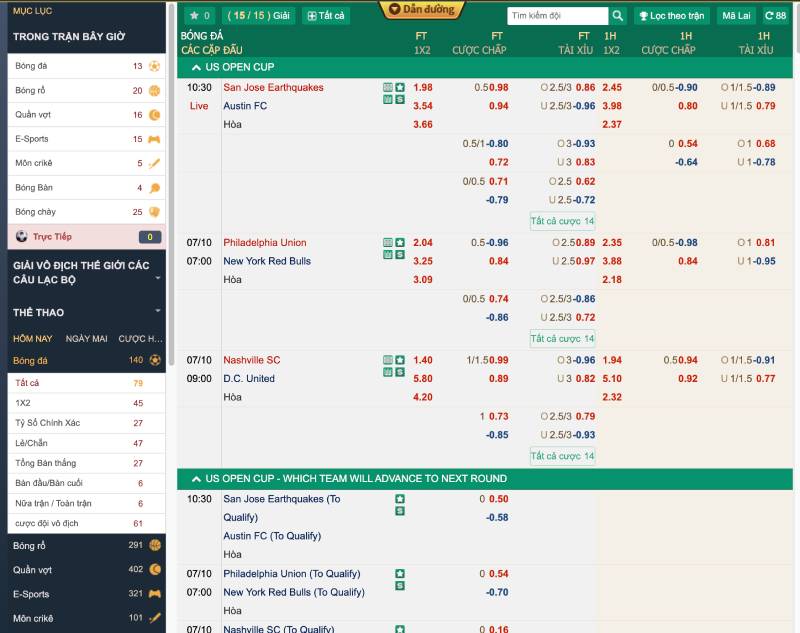Expand Giải Vô Địch Thế Giới Các Câu Lạc Bộ menu
This screenshot has height=633, width=800.
pos(87,272)
